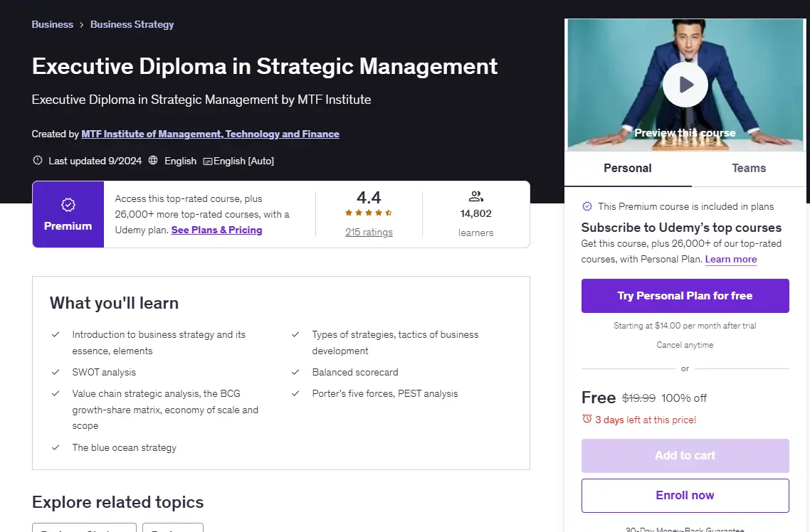Click the last updated clock icon
The height and width of the screenshot is (532, 810).
[38, 161]
